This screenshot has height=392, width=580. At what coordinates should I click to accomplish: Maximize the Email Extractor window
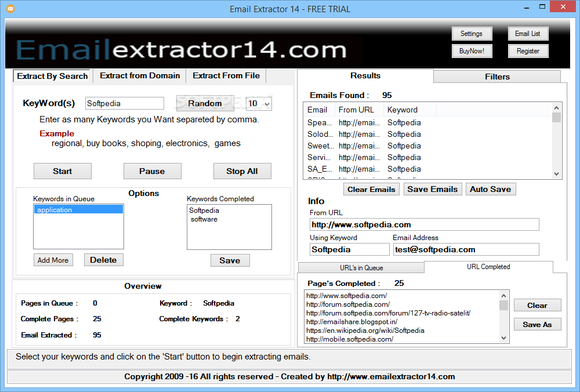542,7
